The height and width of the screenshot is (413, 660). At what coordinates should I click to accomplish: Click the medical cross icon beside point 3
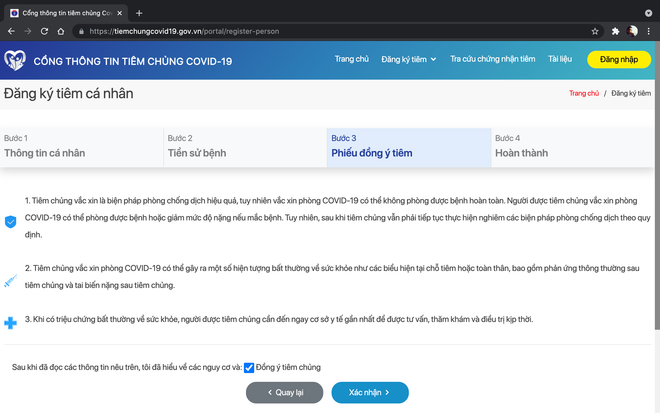point(11,322)
